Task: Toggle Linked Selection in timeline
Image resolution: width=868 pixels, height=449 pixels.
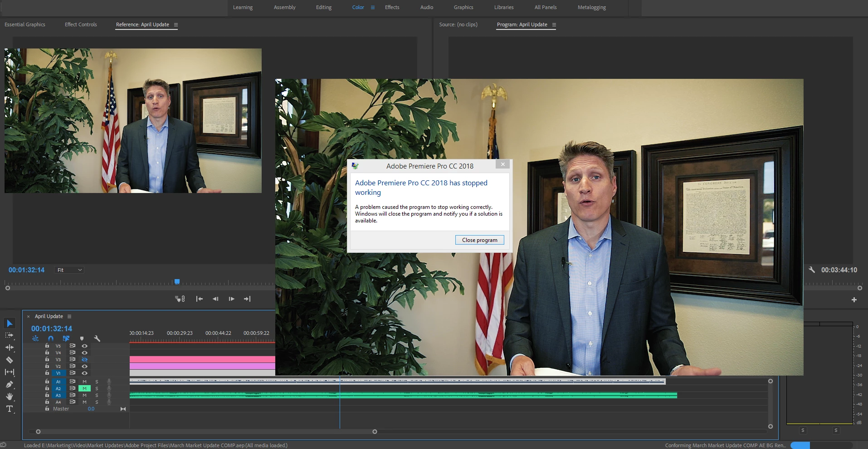Action: pyautogui.click(x=66, y=338)
